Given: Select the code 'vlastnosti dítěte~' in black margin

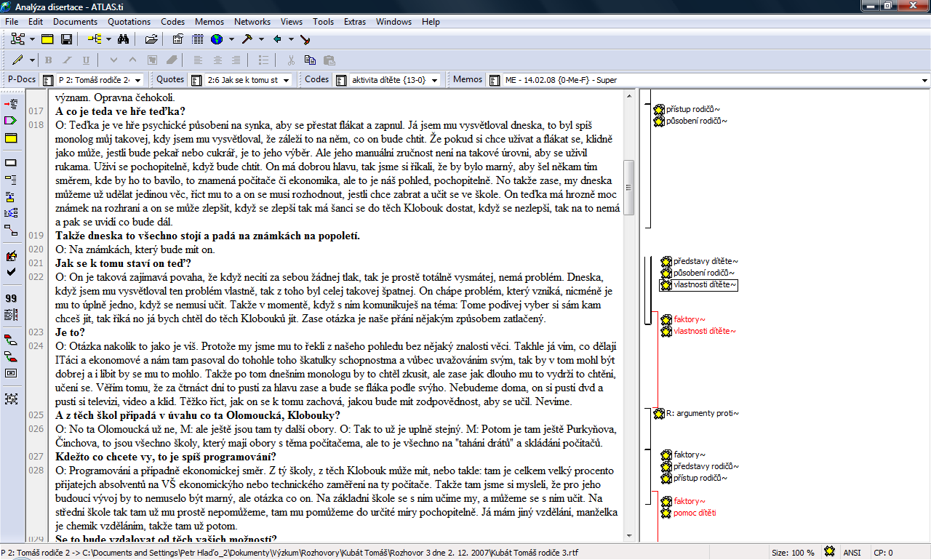Looking at the screenshot, I should [699, 285].
